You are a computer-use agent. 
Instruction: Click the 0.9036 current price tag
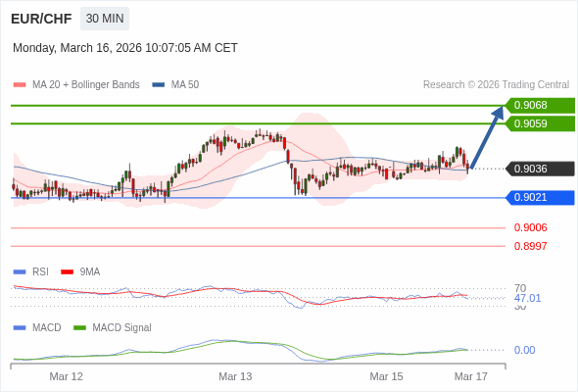tap(540, 169)
